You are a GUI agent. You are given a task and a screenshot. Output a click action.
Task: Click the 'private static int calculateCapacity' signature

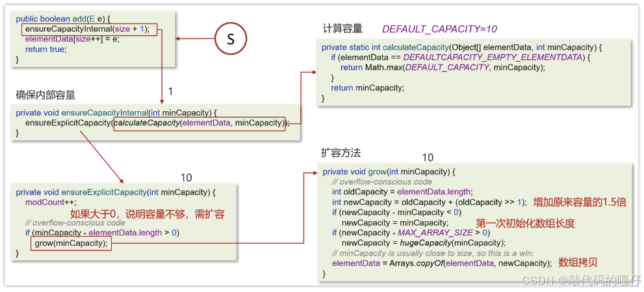tap(461, 47)
